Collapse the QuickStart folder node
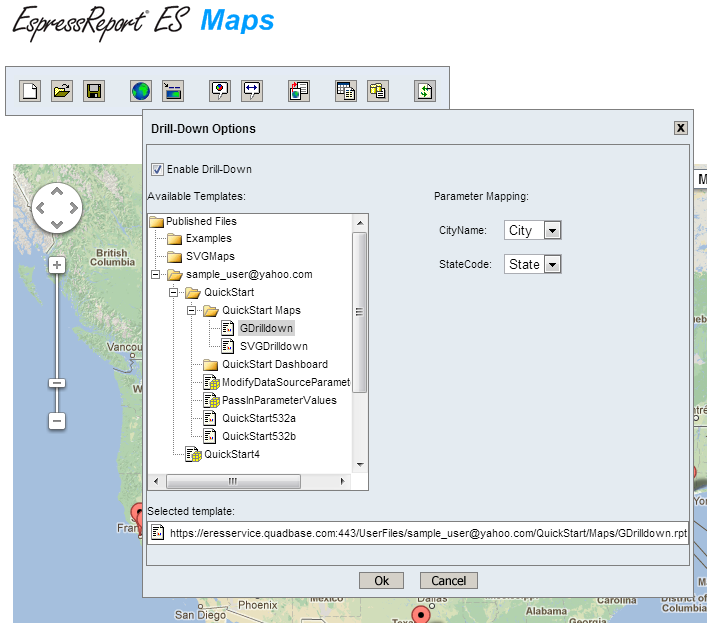 click(x=174, y=292)
